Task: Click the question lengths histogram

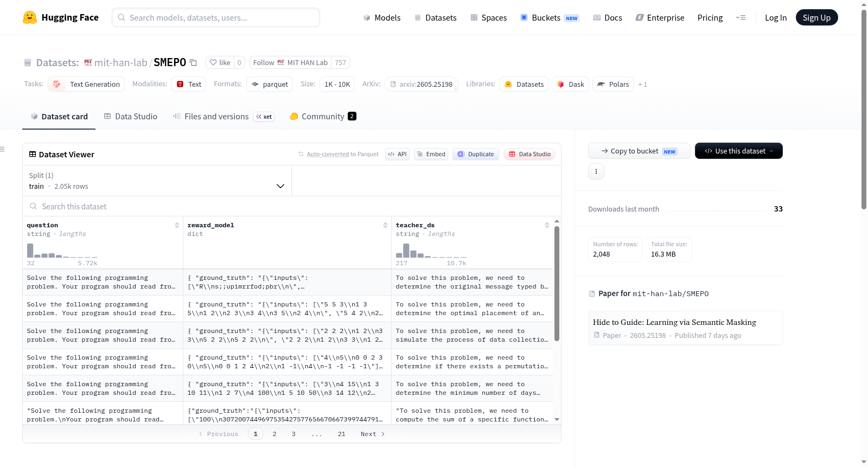Action: (x=62, y=250)
